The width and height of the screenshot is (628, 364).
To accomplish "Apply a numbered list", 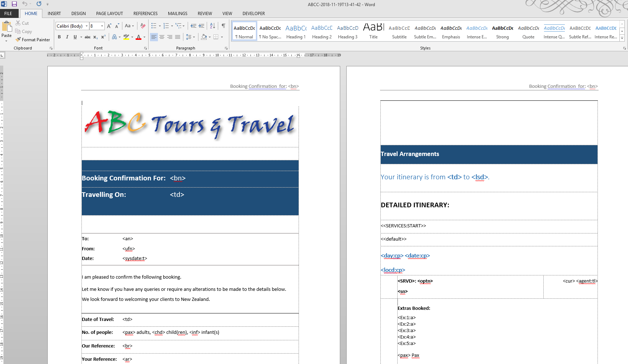I will (x=166, y=26).
